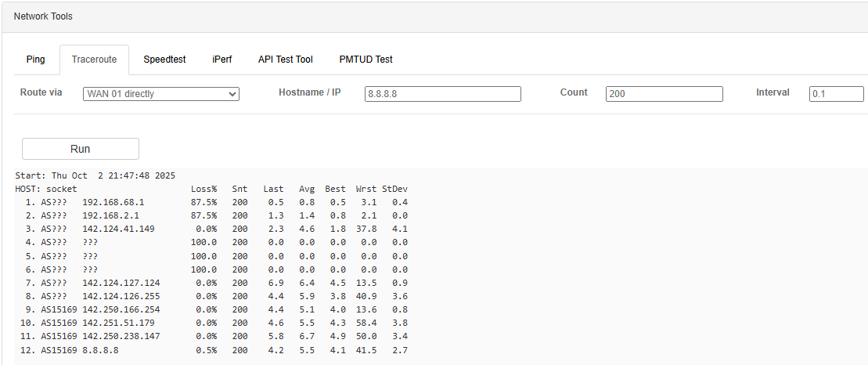Screen dimensions: 868x365
Task: Click the Hostname / IP input field
Action: (442, 94)
